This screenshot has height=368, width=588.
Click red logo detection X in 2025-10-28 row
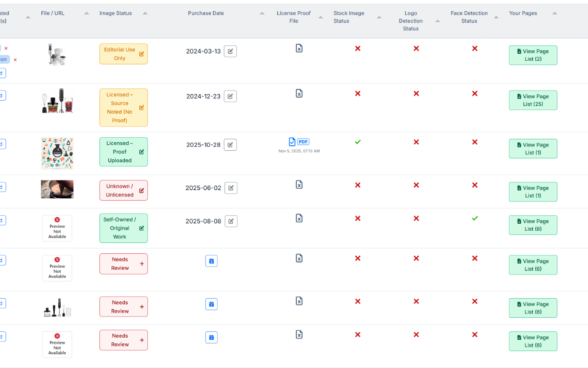tap(416, 142)
